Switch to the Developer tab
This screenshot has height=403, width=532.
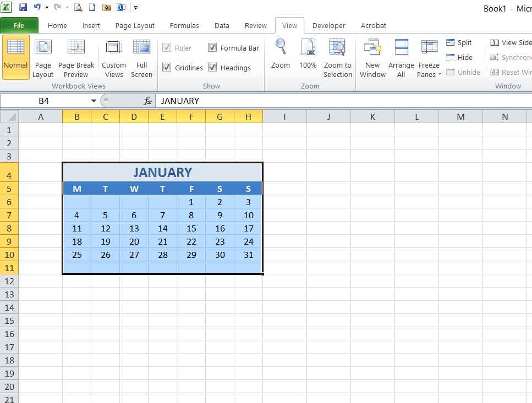point(328,25)
